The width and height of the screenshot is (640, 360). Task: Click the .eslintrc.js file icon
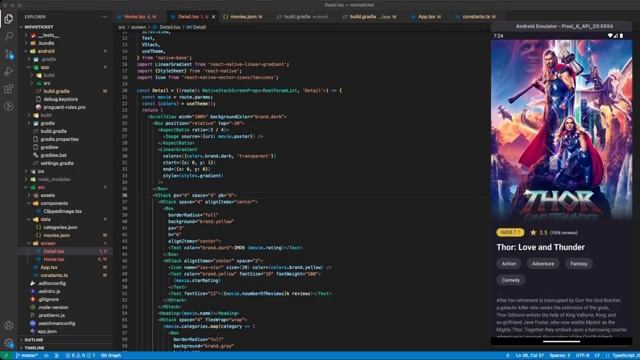pyautogui.click(x=33, y=291)
